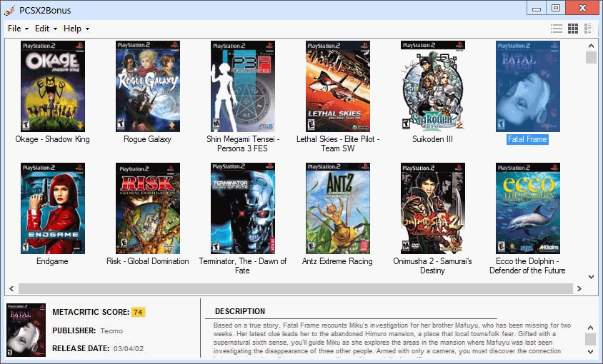Select the highlighted Fatal Frame cover

click(527, 86)
